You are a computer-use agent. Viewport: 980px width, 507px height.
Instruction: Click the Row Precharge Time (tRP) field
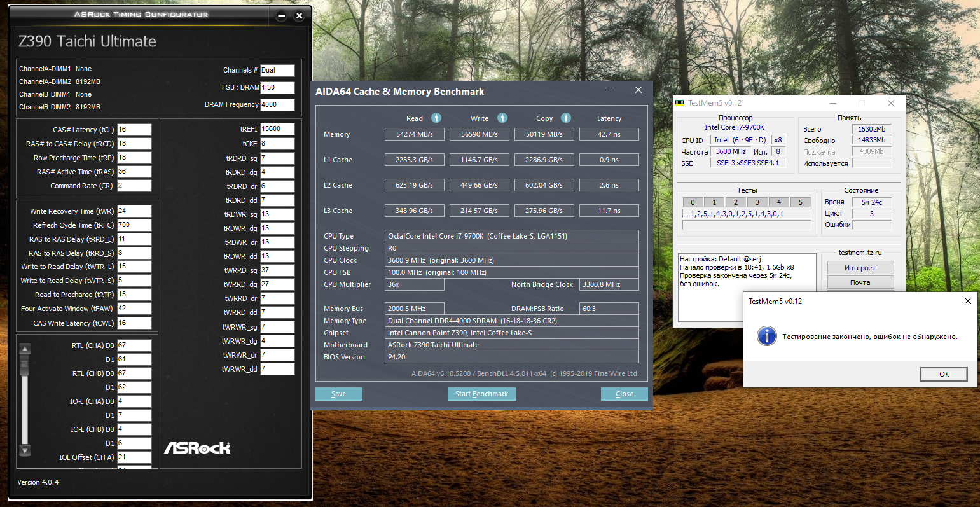point(134,158)
